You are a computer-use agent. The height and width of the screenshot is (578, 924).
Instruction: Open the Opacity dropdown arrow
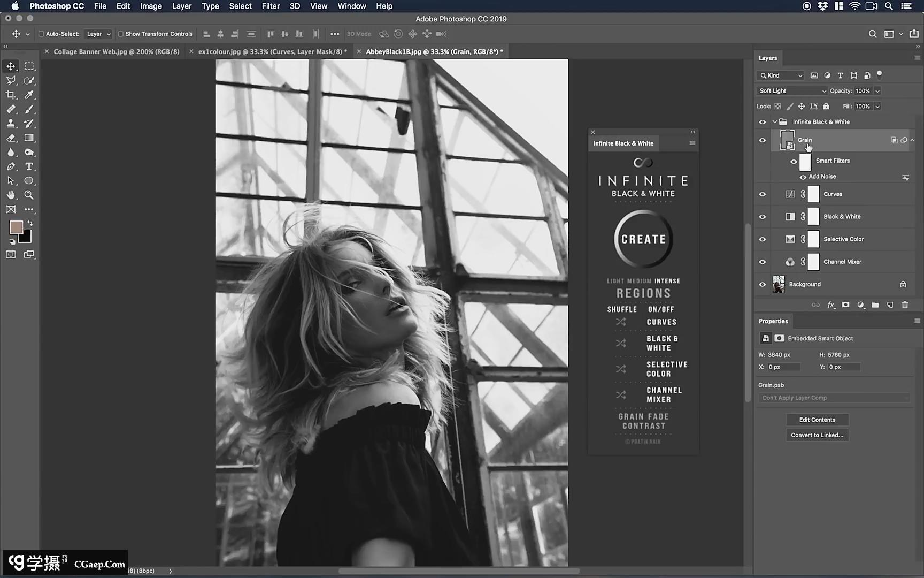pos(877,91)
